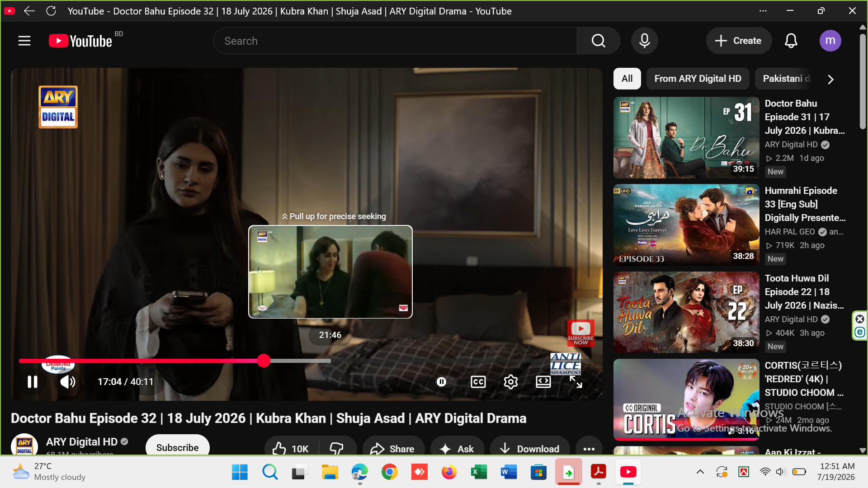
Task: Open Humrahi Episode 33 thumbnail
Action: [686, 225]
